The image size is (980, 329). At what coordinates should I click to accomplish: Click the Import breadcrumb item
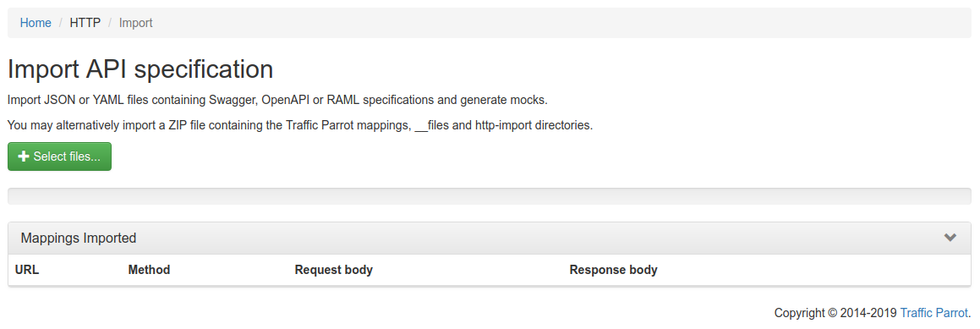point(135,23)
